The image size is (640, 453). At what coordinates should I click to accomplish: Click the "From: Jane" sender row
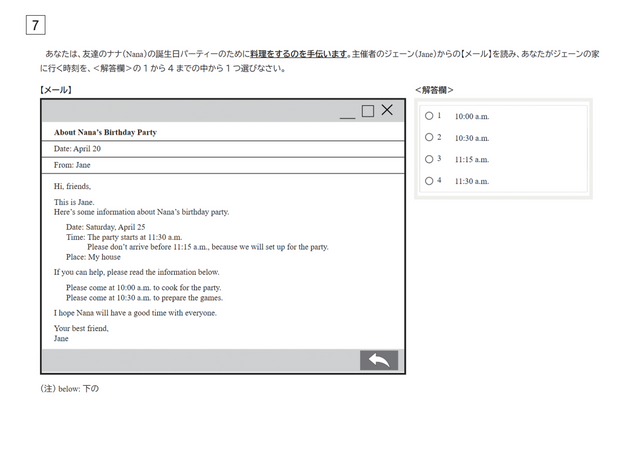click(72, 165)
